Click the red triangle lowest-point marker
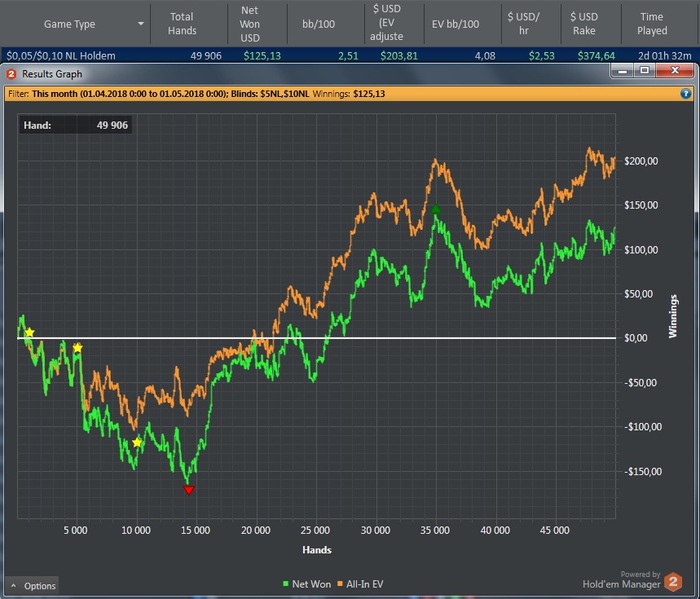 pos(188,489)
